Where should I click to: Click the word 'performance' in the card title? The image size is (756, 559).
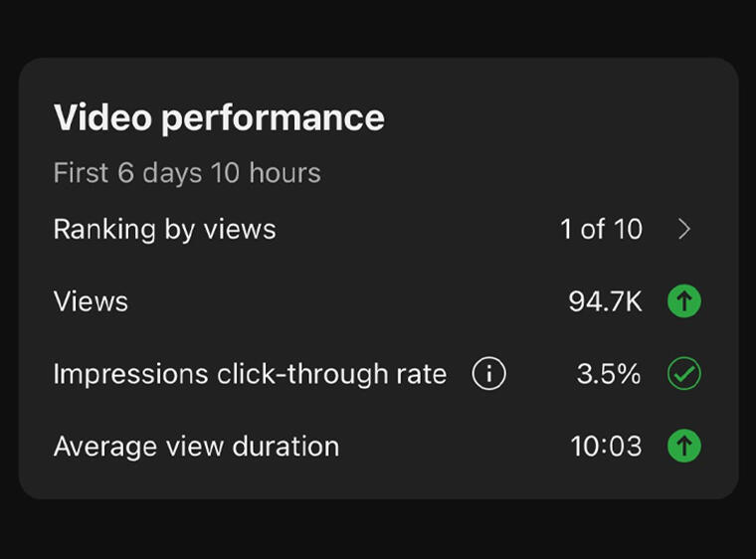(x=273, y=118)
